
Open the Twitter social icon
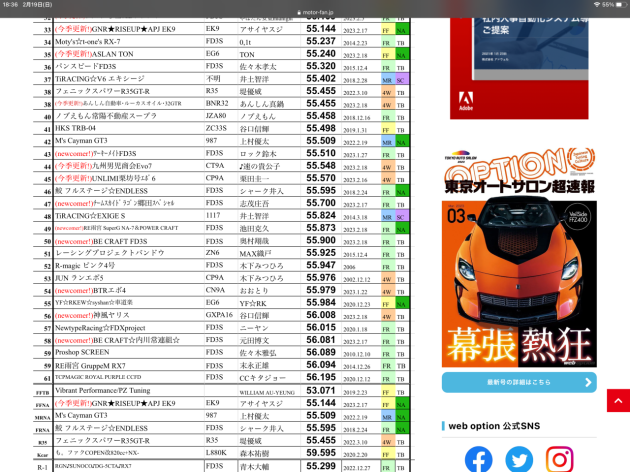(519, 460)
